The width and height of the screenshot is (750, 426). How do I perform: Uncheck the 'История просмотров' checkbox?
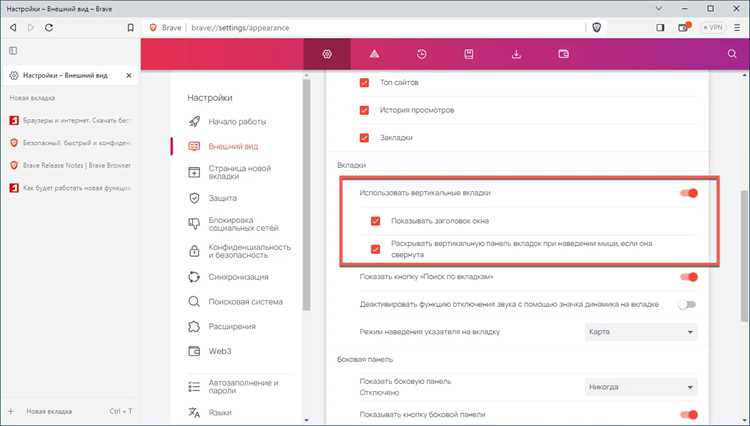(364, 110)
